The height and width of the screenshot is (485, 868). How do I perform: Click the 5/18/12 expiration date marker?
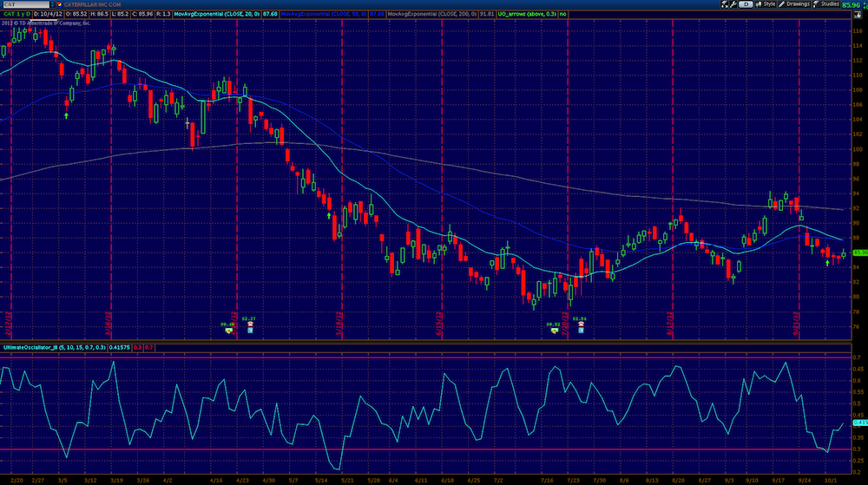pyautogui.click(x=339, y=324)
